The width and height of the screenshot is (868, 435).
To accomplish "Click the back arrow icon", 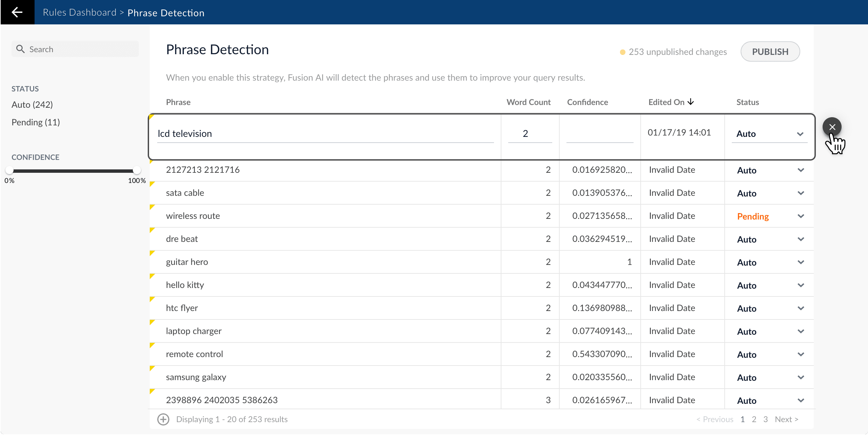I will tap(17, 12).
